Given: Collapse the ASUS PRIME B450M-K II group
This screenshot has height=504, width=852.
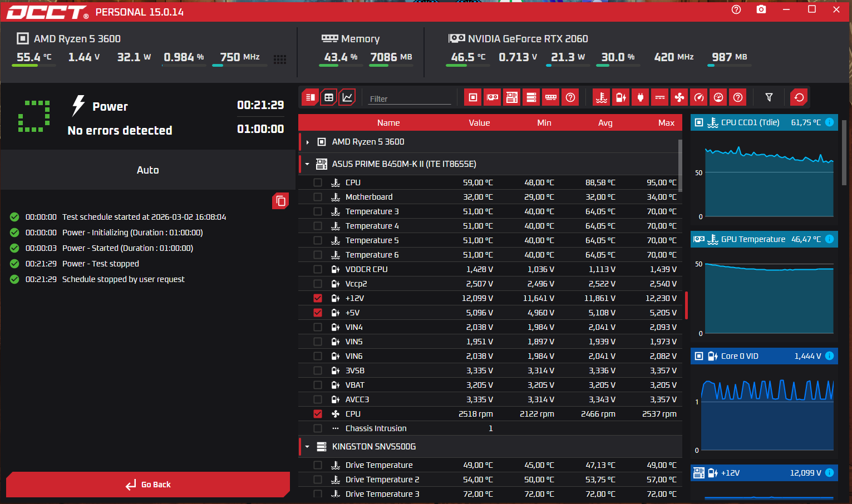Looking at the screenshot, I should point(307,164).
